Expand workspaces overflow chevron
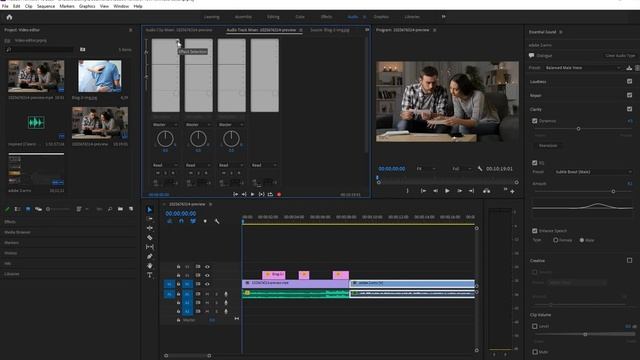 (443, 17)
